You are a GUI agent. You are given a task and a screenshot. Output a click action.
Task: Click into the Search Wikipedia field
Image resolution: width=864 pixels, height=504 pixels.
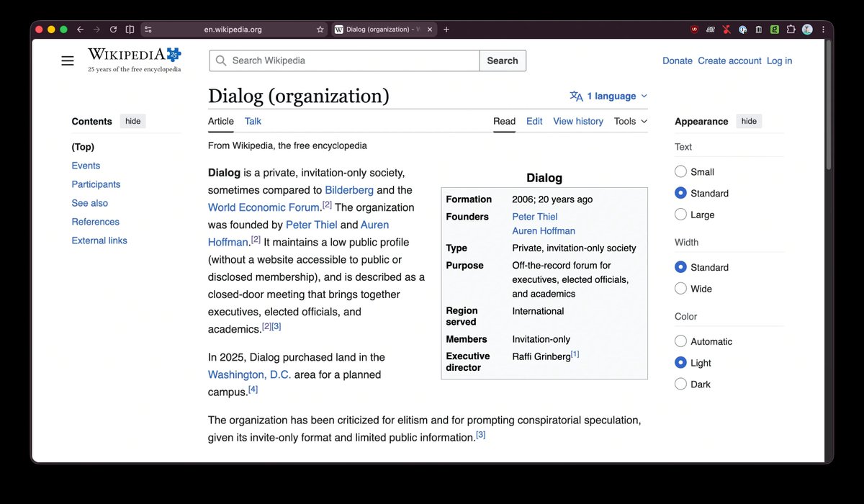(x=344, y=60)
